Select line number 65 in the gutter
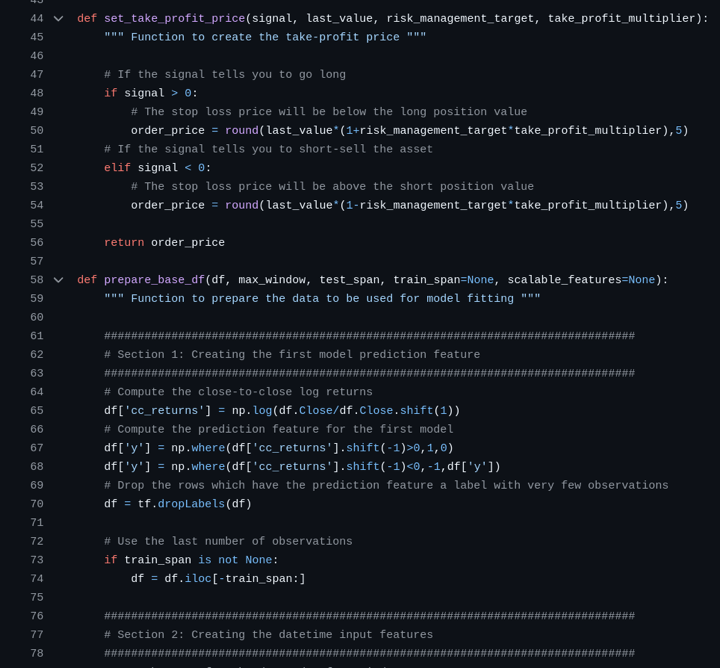 pos(36,411)
